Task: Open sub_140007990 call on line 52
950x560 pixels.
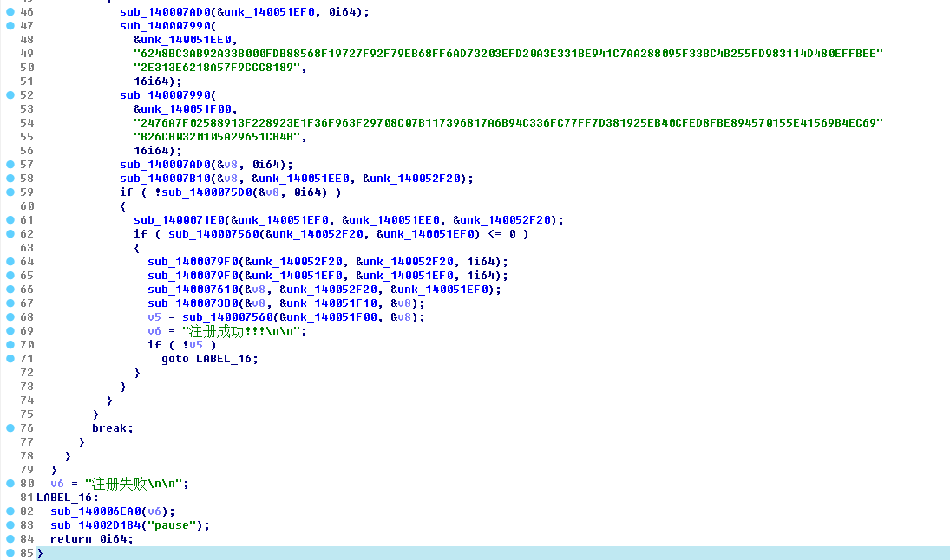Action: coord(165,95)
